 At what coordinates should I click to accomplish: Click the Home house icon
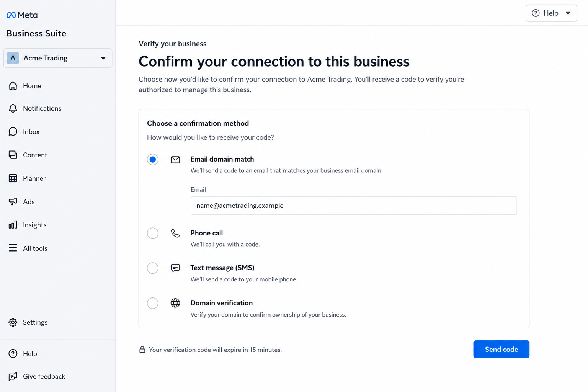(13, 86)
